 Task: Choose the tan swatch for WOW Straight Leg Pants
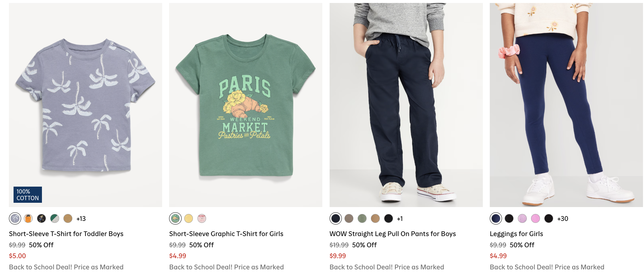376,218
